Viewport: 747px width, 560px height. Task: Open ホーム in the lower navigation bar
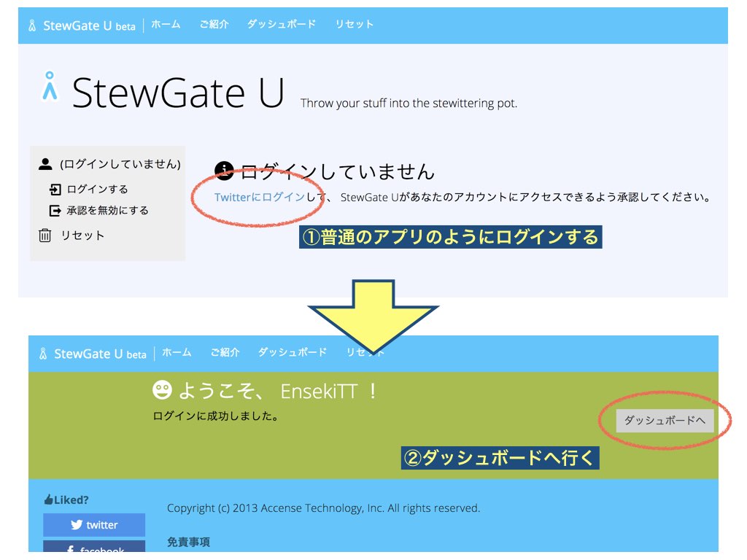coord(177,352)
